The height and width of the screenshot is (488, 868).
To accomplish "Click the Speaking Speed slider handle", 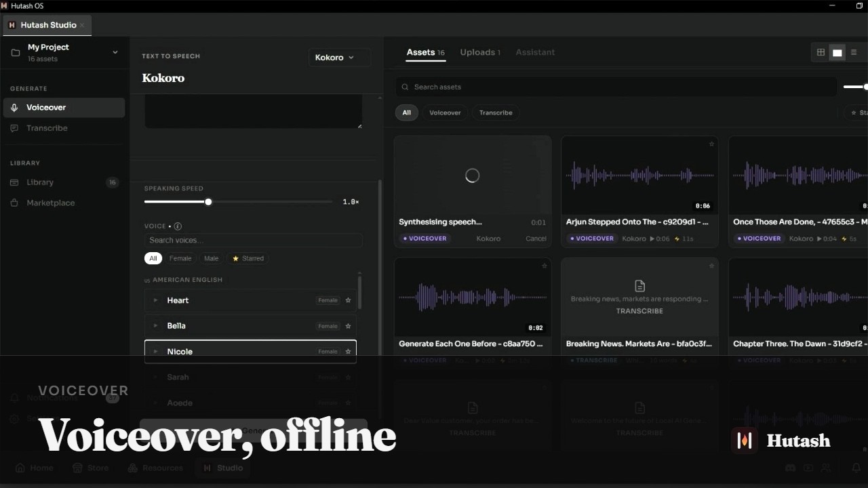I will click(x=208, y=202).
